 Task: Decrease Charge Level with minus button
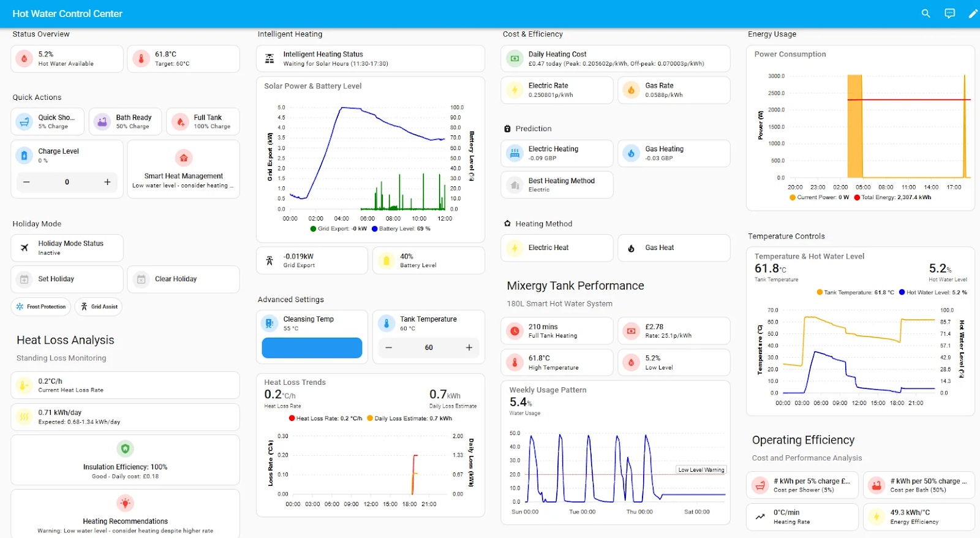26,182
